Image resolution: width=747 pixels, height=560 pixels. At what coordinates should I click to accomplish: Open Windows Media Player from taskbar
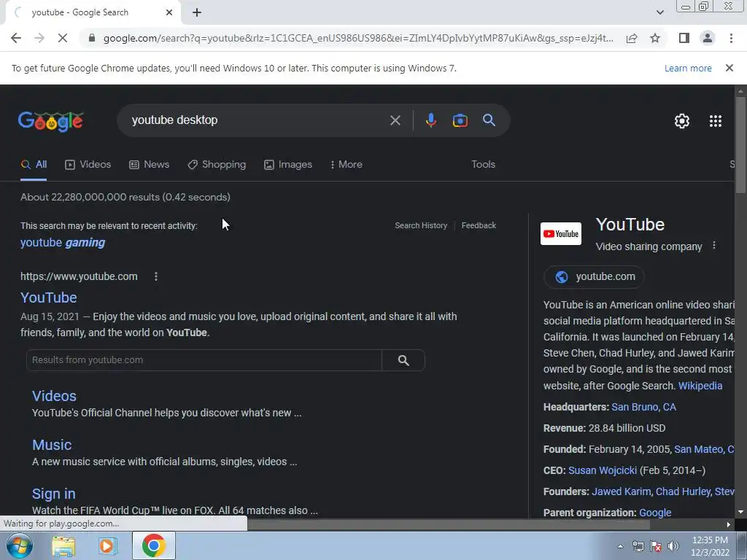click(x=108, y=545)
